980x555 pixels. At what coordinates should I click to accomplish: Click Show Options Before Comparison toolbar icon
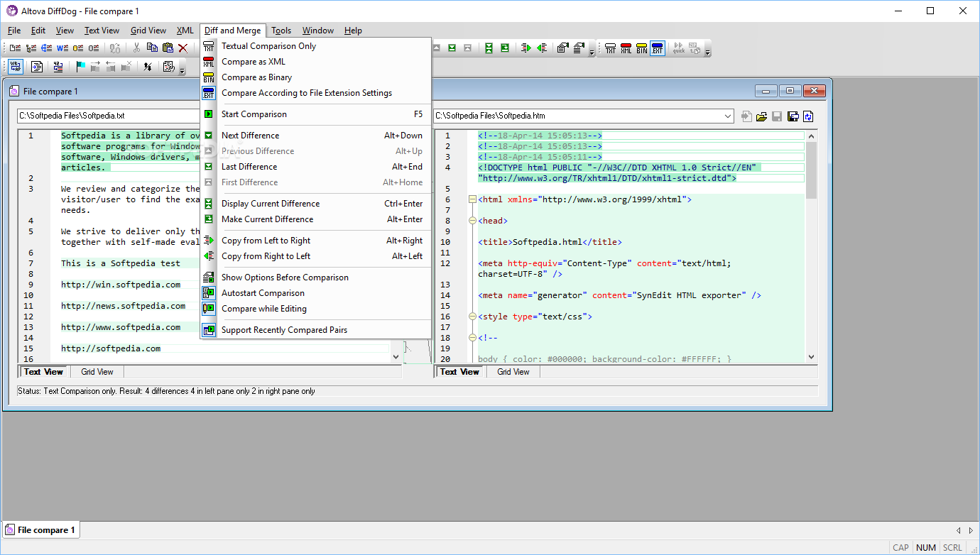point(562,48)
